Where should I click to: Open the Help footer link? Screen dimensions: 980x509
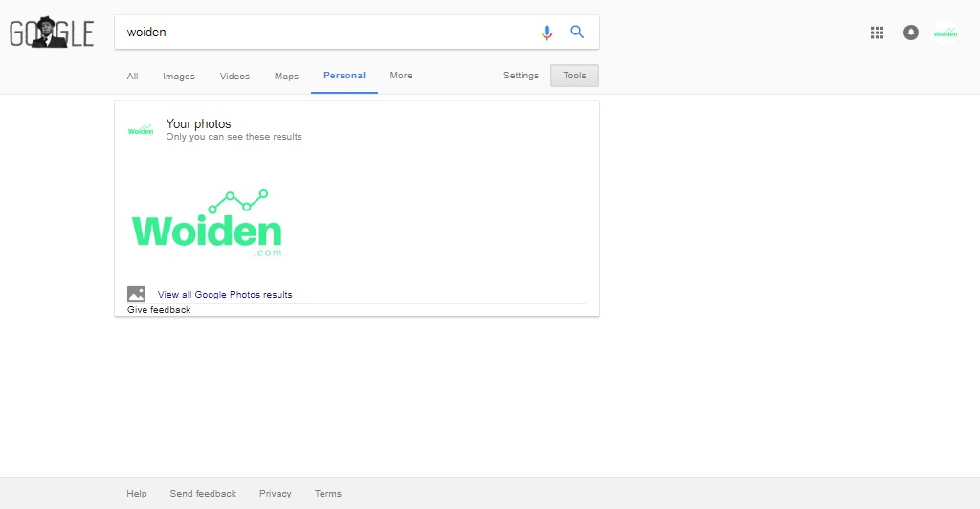136,494
